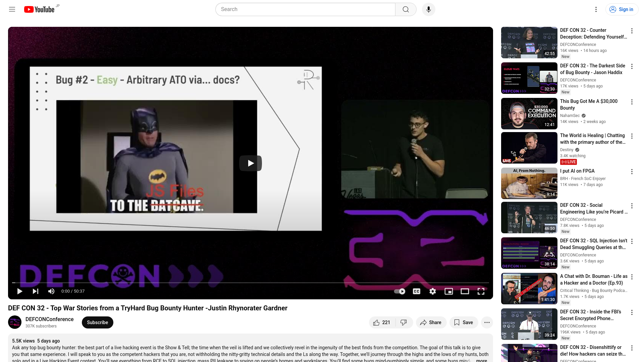Click the like button on video

point(376,322)
